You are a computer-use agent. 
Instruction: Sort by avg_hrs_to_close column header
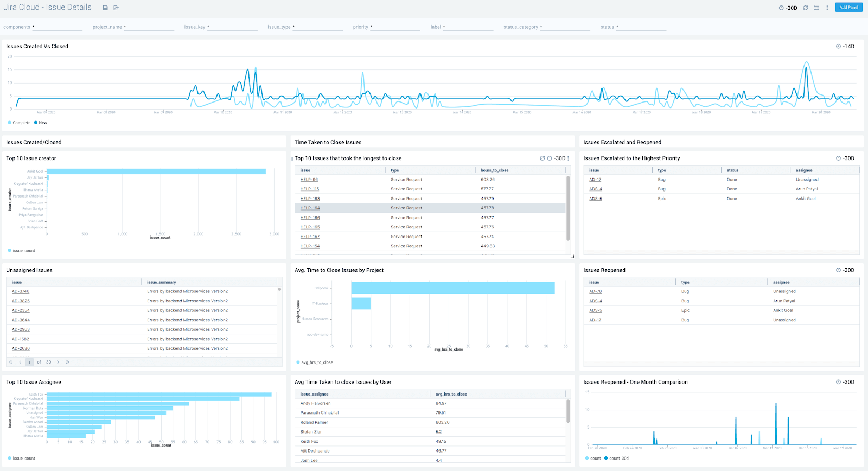tap(451, 394)
